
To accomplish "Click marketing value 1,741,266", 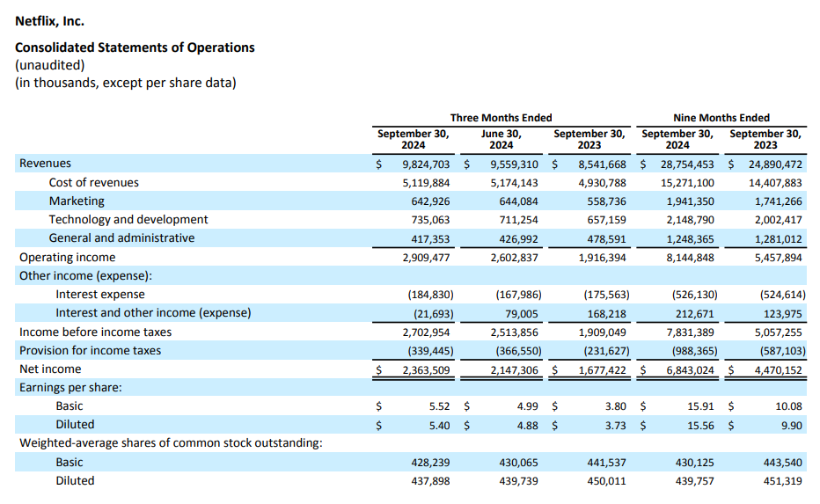I will pos(778,201).
